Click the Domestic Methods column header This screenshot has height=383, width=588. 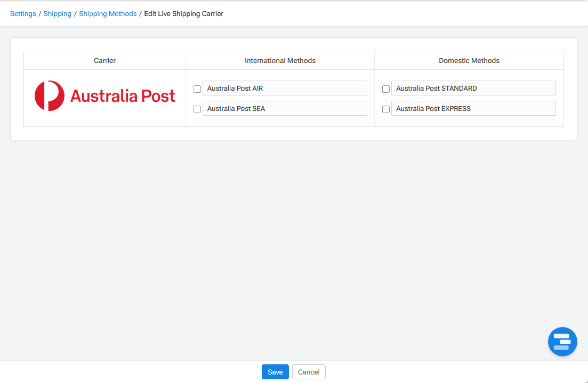click(x=469, y=60)
